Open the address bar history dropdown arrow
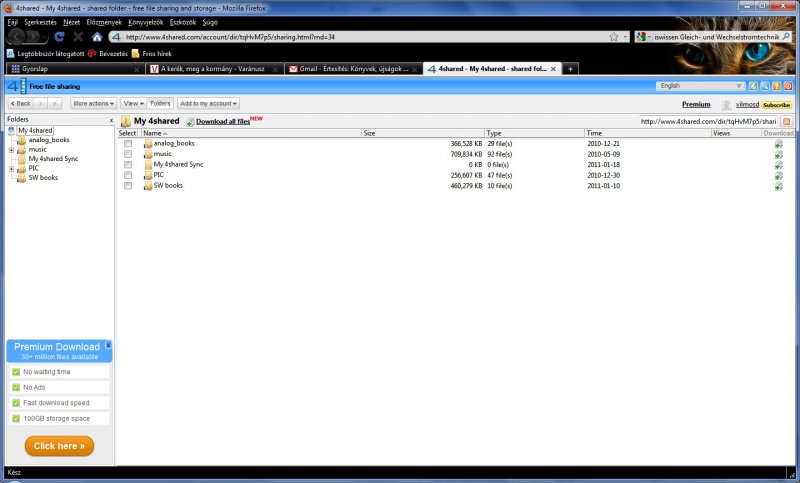This screenshot has width=800, height=483. [x=626, y=37]
